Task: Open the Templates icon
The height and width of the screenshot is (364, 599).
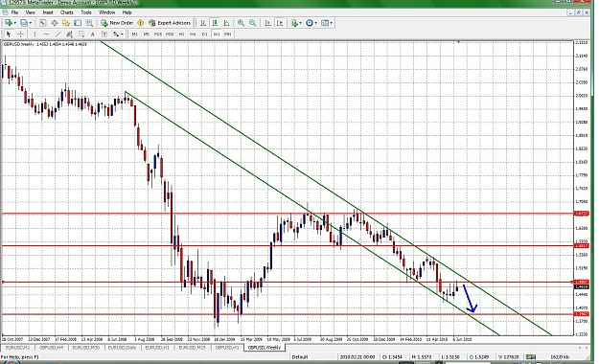Action: (325, 23)
